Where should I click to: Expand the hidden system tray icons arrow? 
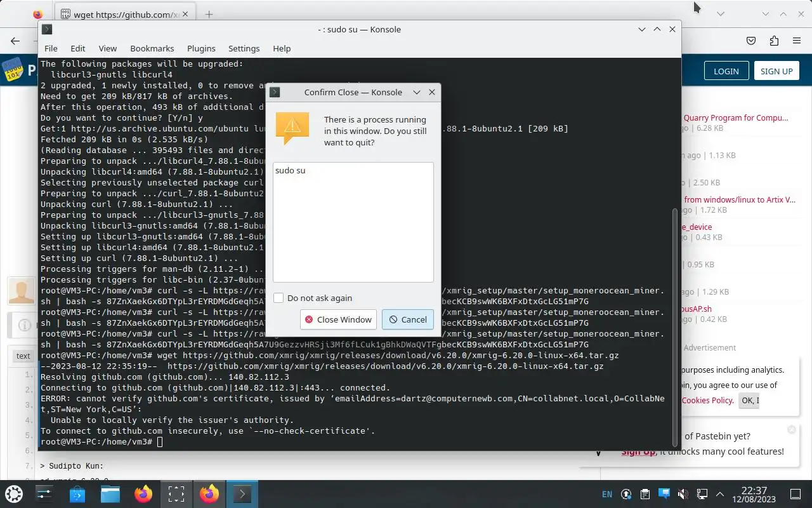pos(720,494)
